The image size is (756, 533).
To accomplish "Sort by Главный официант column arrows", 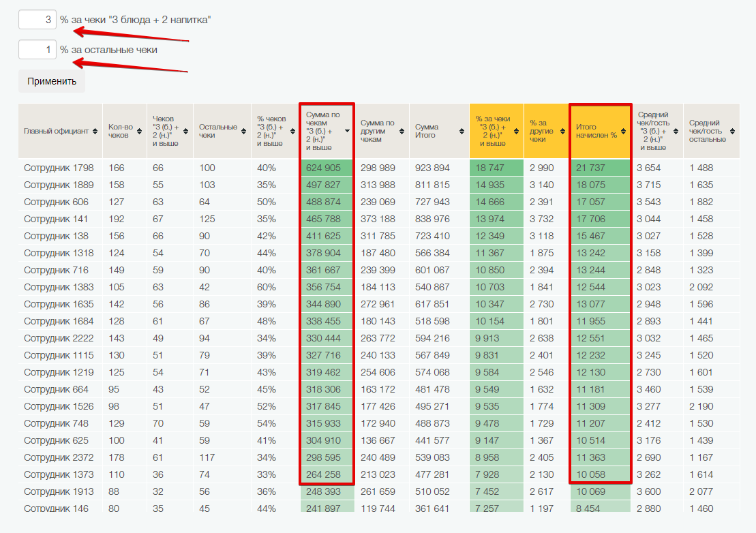I will (95, 131).
